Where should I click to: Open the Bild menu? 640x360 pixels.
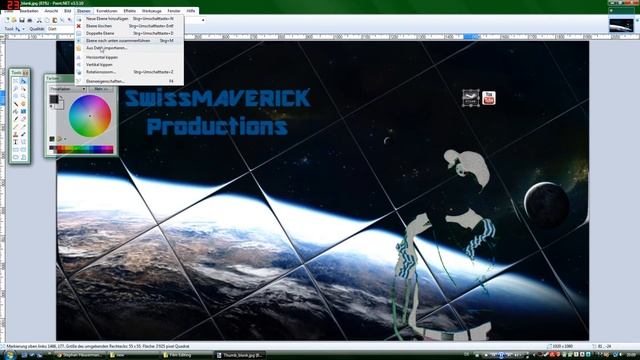coord(68,11)
